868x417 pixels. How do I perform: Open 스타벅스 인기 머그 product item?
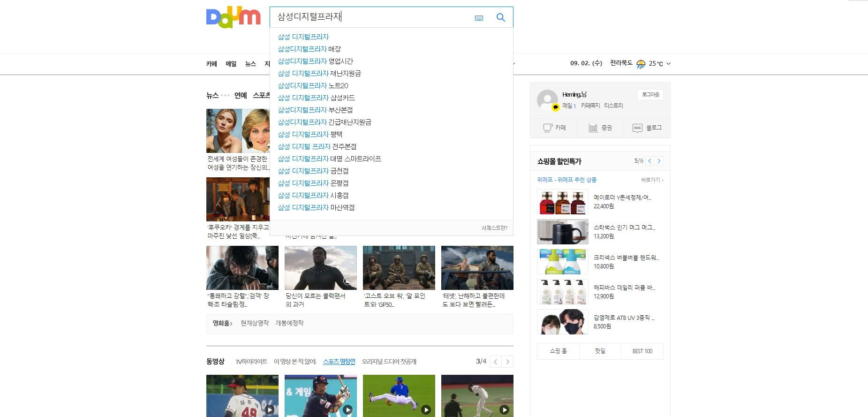click(600, 232)
